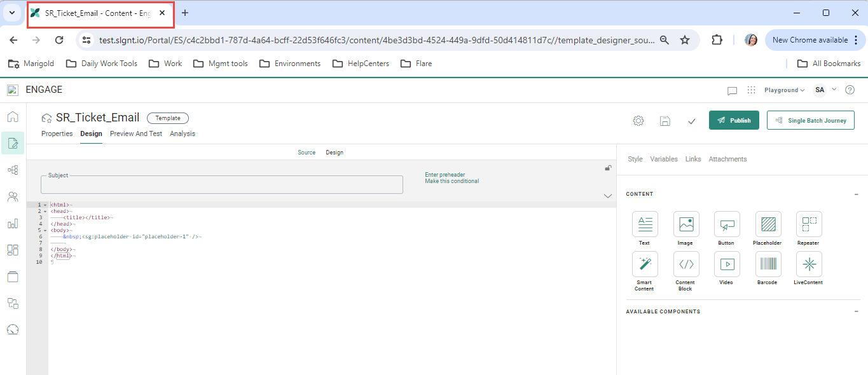Select the Repeater content component

coord(808,224)
